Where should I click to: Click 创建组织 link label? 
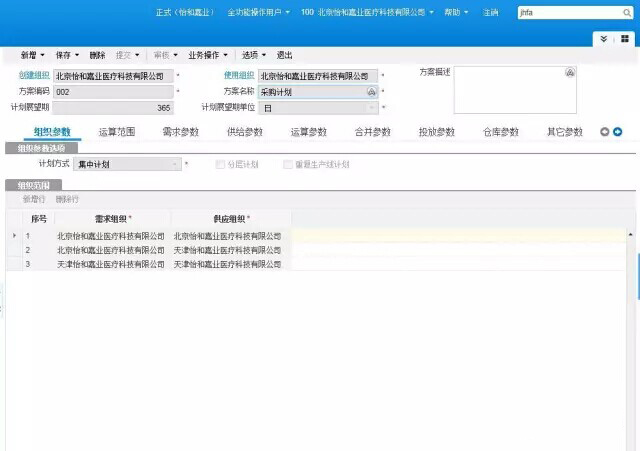[x=34, y=75]
